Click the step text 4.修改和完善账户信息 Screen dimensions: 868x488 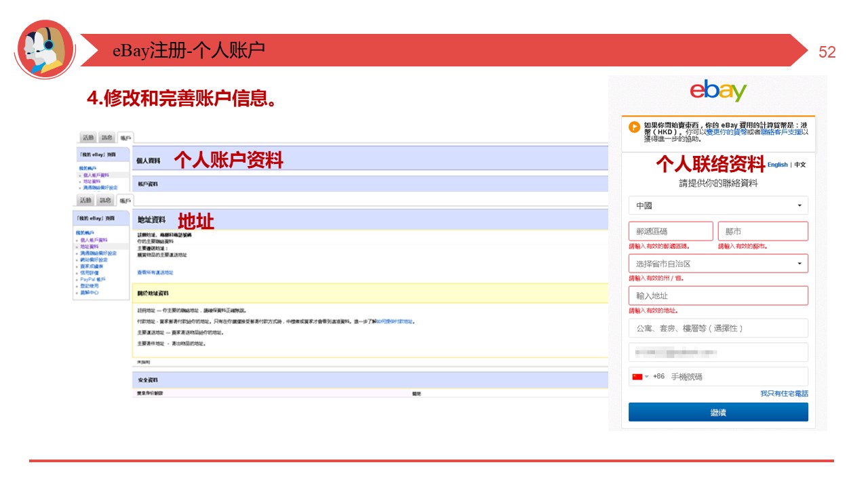[x=182, y=99]
